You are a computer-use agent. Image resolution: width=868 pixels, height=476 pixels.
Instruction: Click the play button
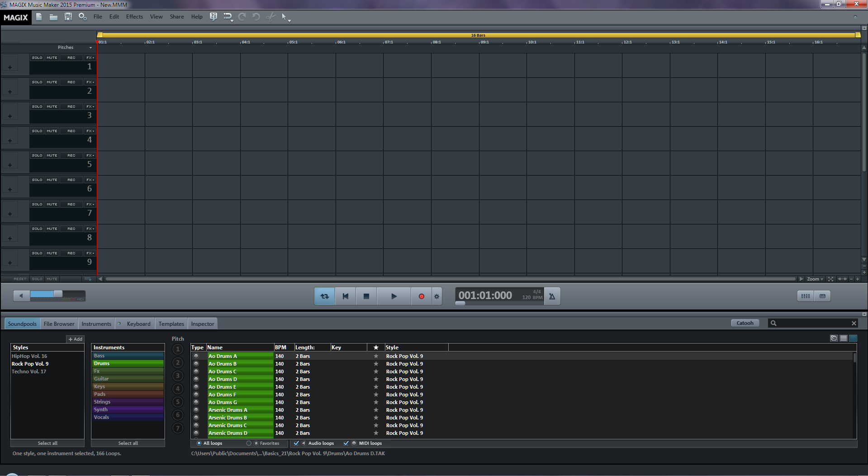tap(394, 296)
